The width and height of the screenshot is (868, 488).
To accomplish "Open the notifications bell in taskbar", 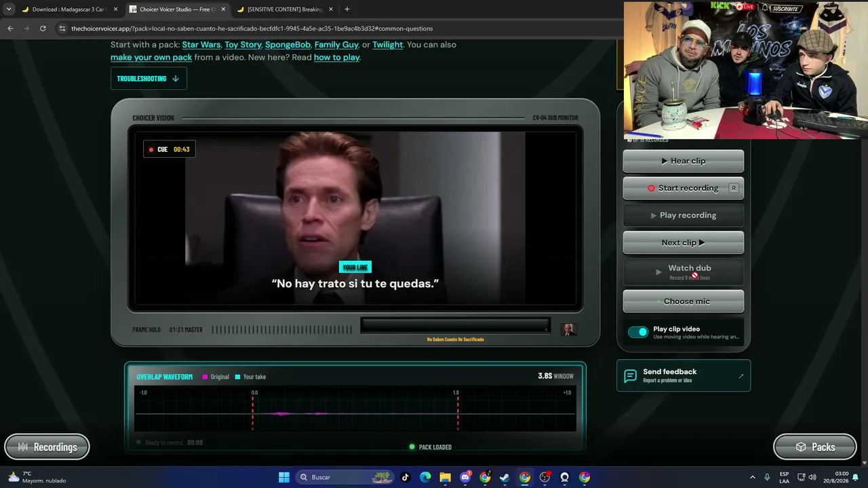I will [856, 477].
